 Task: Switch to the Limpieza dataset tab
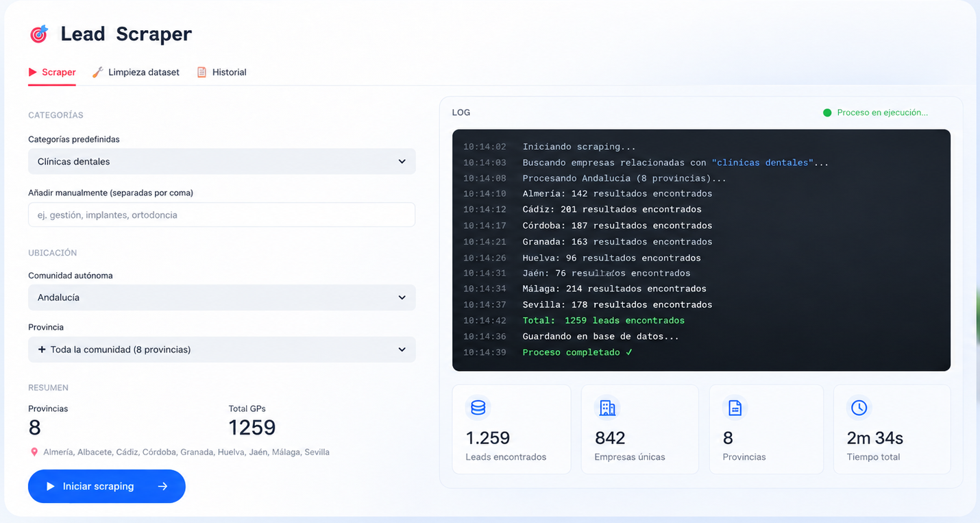tap(136, 72)
